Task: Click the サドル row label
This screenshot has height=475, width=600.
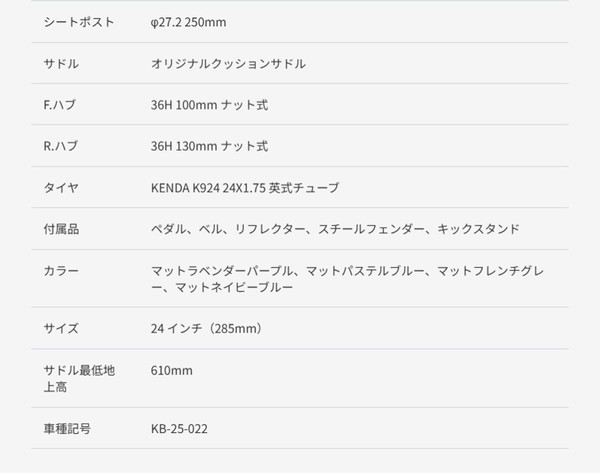Action: coord(61,64)
